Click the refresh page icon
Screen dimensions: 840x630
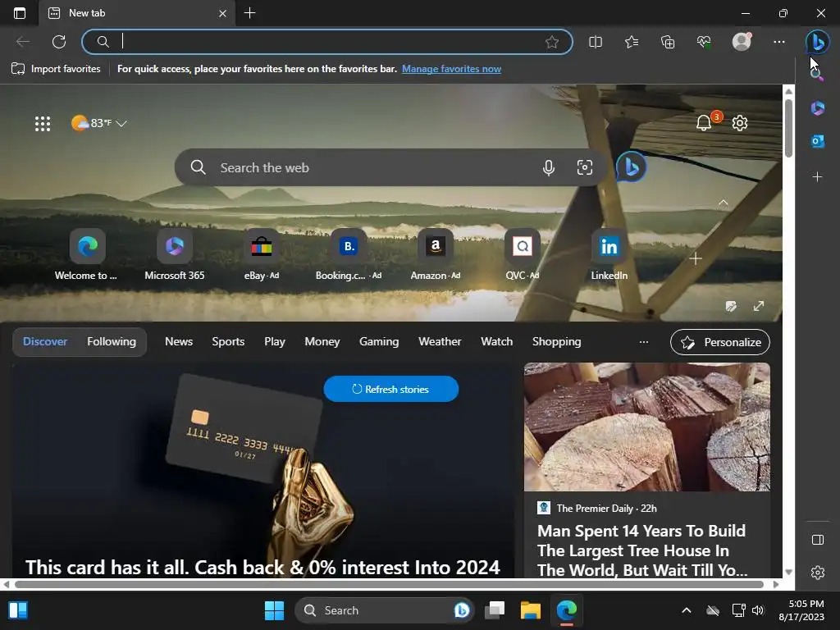tap(59, 42)
